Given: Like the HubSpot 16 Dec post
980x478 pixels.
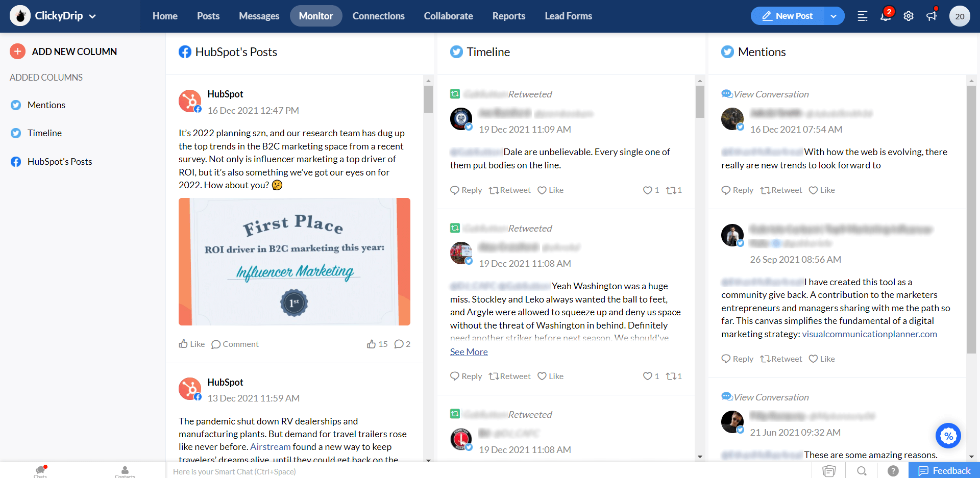Looking at the screenshot, I should pos(192,344).
